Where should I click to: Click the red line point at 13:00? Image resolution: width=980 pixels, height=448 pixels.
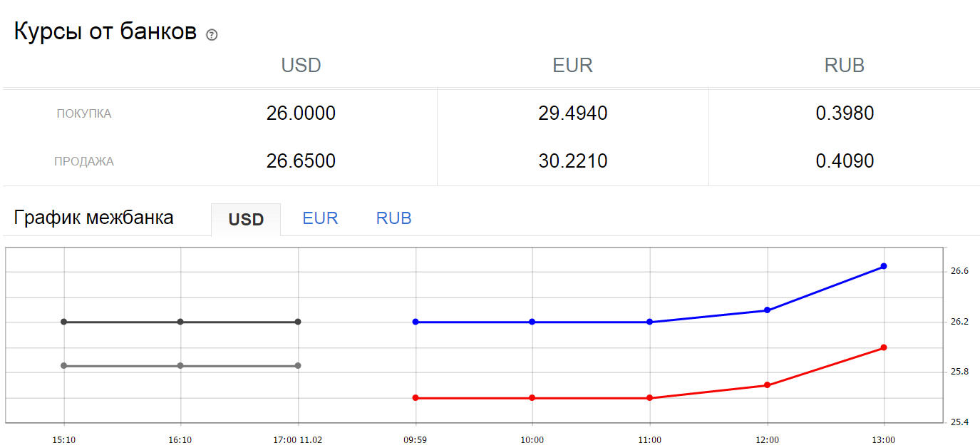(884, 347)
